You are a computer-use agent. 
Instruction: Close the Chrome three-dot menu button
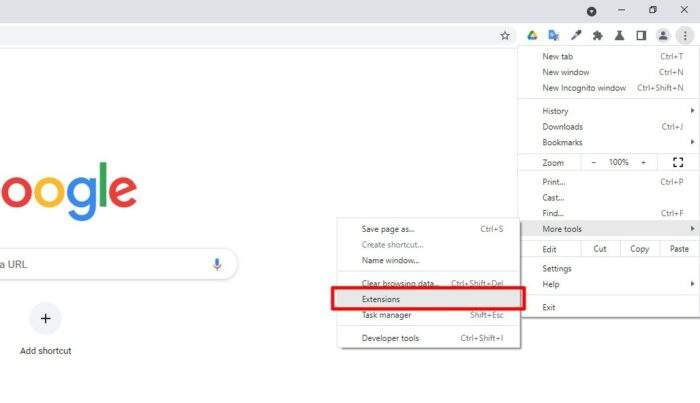[685, 36]
